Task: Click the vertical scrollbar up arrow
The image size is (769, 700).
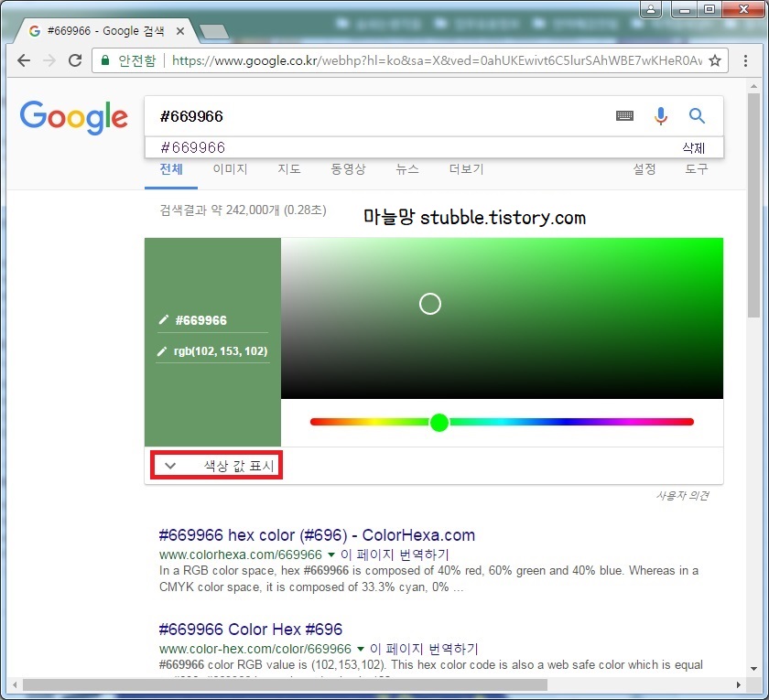Action: point(753,86)
